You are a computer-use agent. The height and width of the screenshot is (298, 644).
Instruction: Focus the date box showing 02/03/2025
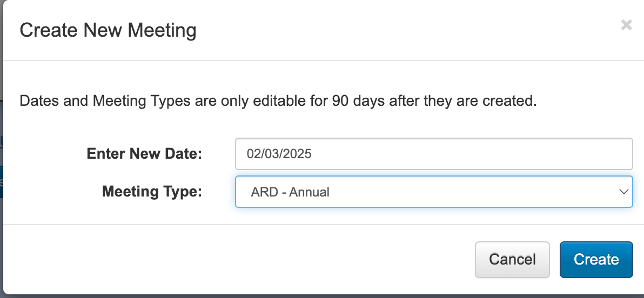pyautogui.click(x=434, y=154)
